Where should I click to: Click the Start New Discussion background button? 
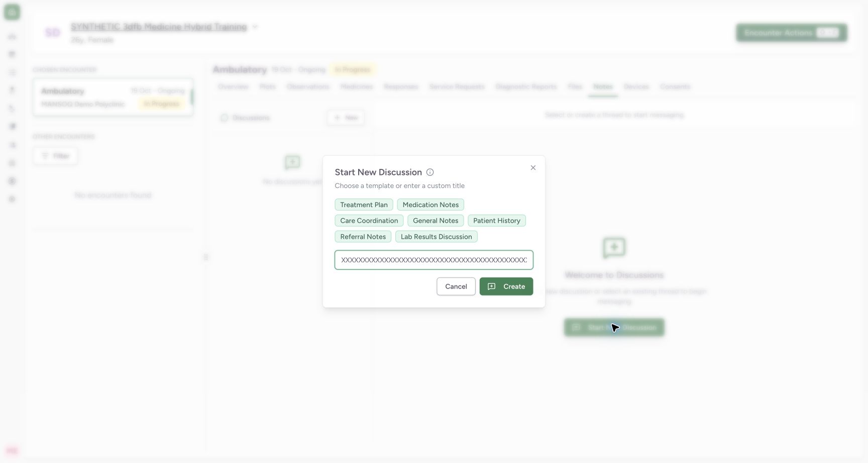(x=614, y=327)
